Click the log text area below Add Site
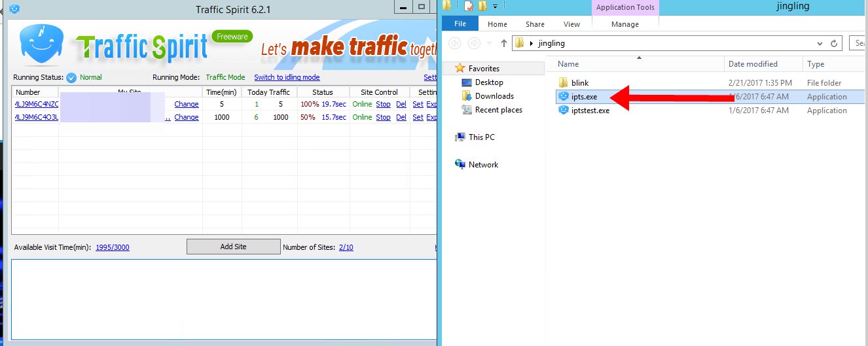Screen dimensions: 868x346 coord(224,299)
